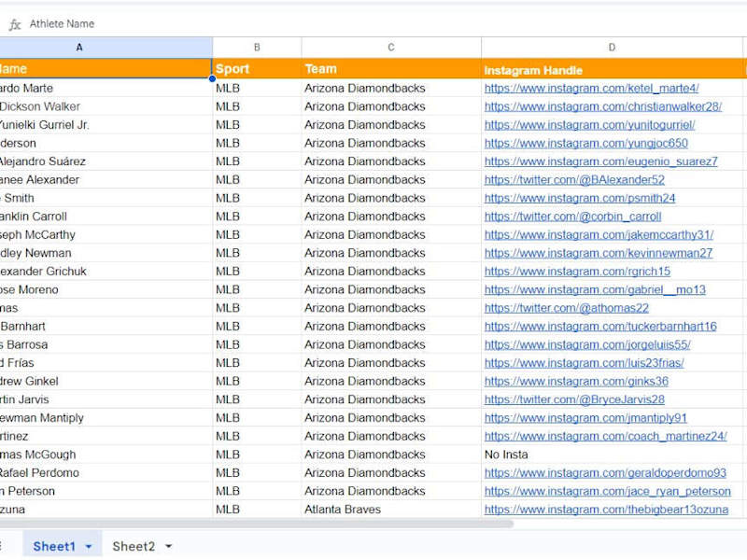747x560 pixels.
Task: Select column D header
Action: click(x=612, y=48)
